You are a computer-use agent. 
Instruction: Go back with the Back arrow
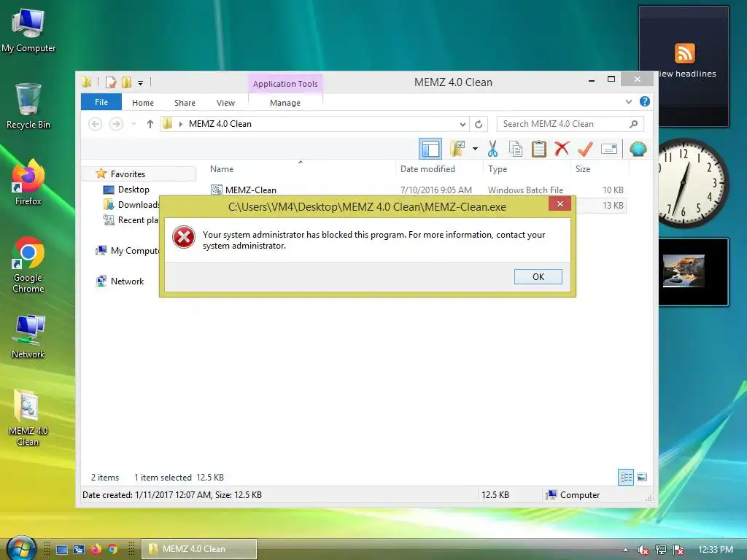(96, 124)
